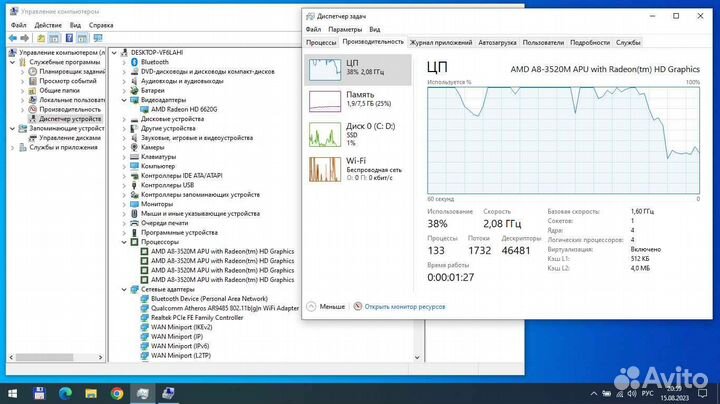Viewport: 720px width, 404px height.
Task: Click the Help question-mark toolbar icon
Action: coord(69,38)
